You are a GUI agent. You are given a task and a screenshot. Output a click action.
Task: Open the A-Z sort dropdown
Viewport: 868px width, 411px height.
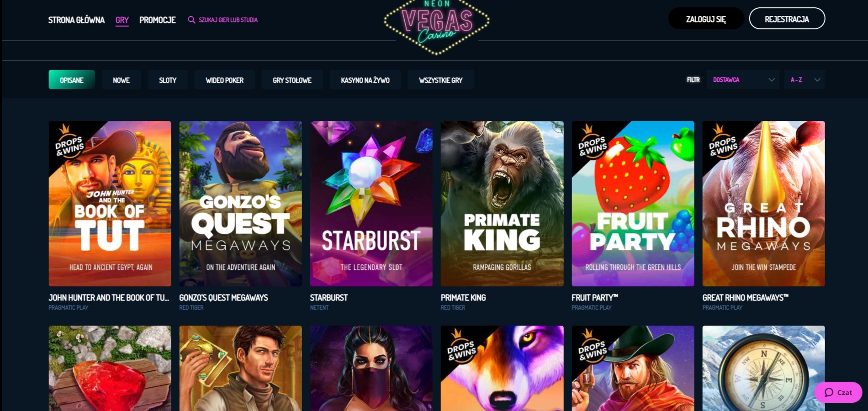coord(804,80)
